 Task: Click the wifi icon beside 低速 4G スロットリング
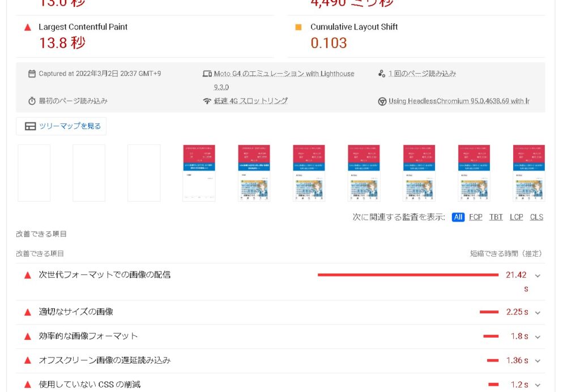(207, 101)
